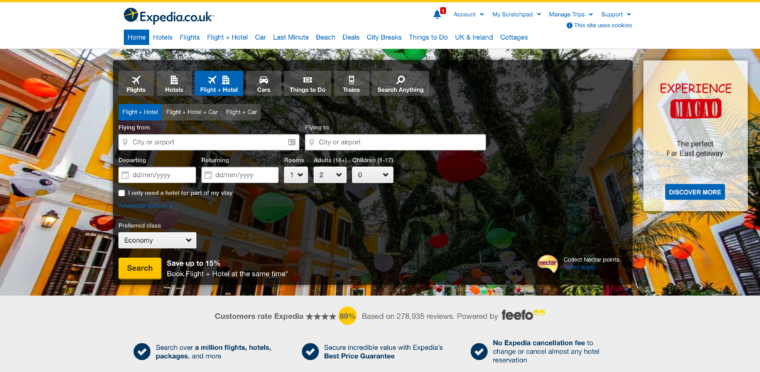Click the Discover More button
This screenshot has height=372, width=760.
tap(695, 192)
